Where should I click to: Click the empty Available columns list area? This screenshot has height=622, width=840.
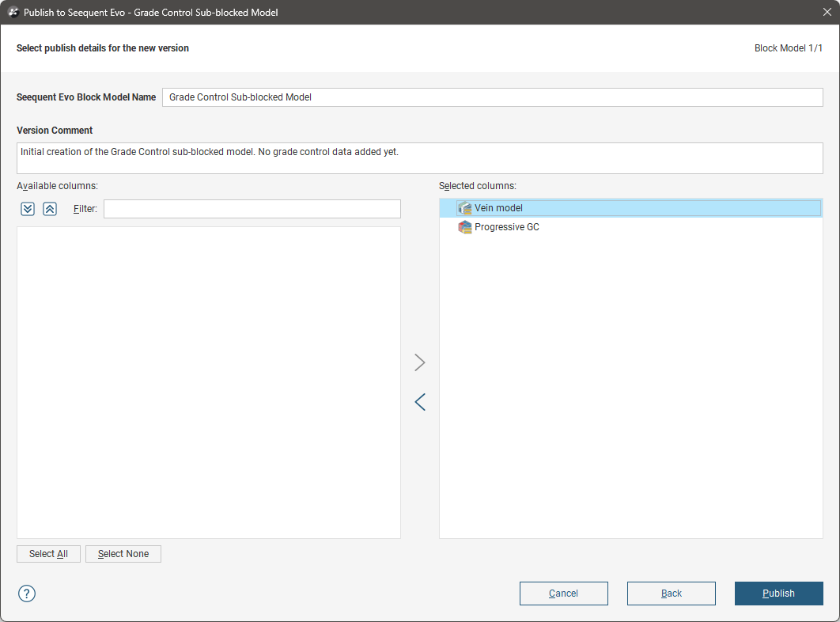coord(208,382)
